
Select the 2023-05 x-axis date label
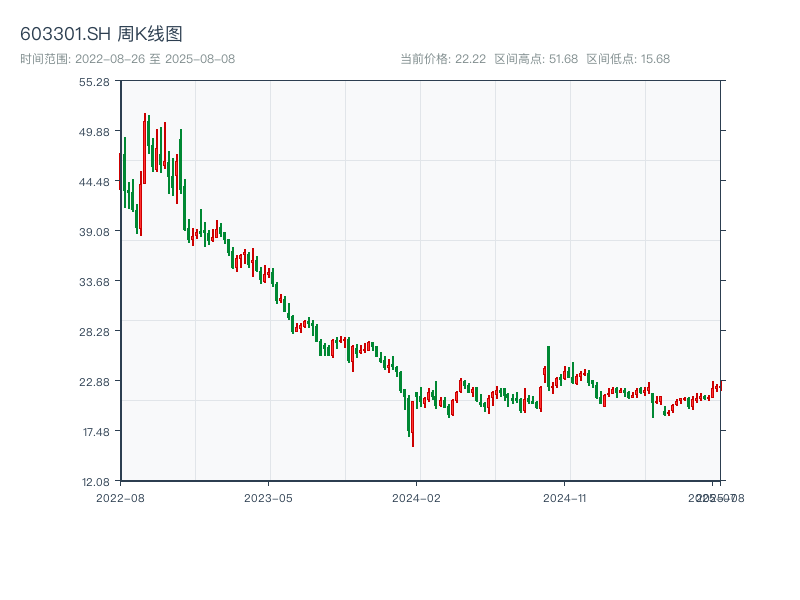(268, 497)
